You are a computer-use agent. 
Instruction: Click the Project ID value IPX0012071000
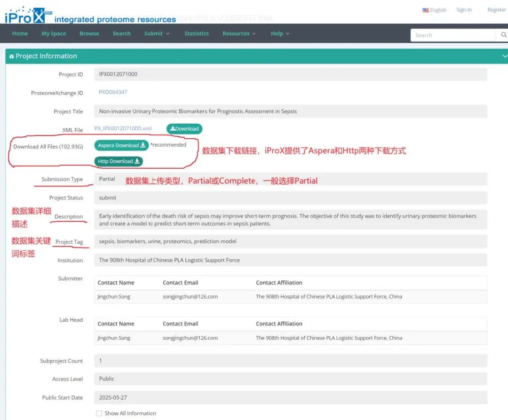(118, 74)
